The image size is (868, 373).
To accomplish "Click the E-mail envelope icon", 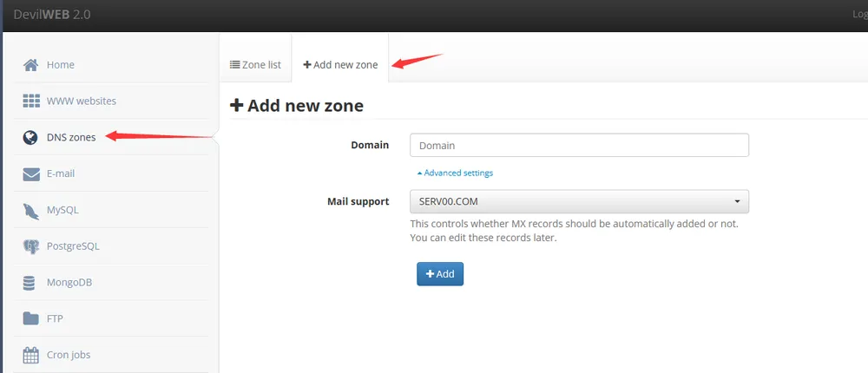I will click(x=31, y=173).
